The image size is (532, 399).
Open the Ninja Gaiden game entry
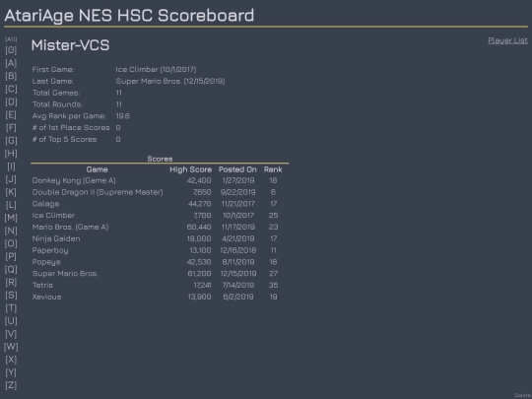point(56,238)
